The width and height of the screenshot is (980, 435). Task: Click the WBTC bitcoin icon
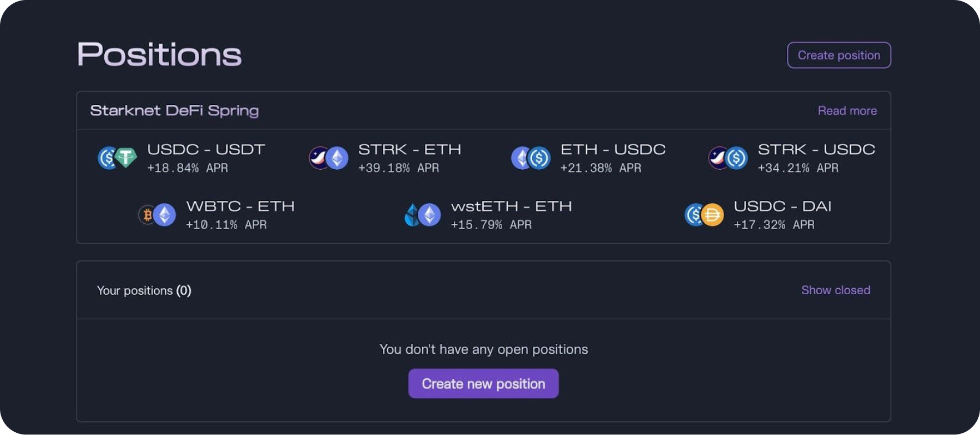(147, 214)
